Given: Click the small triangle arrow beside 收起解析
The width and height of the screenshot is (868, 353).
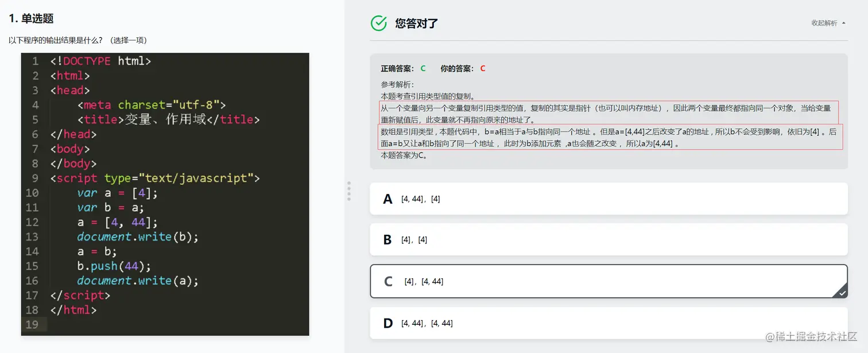Looking at the screenshot, I should click(x=843, y=23).
